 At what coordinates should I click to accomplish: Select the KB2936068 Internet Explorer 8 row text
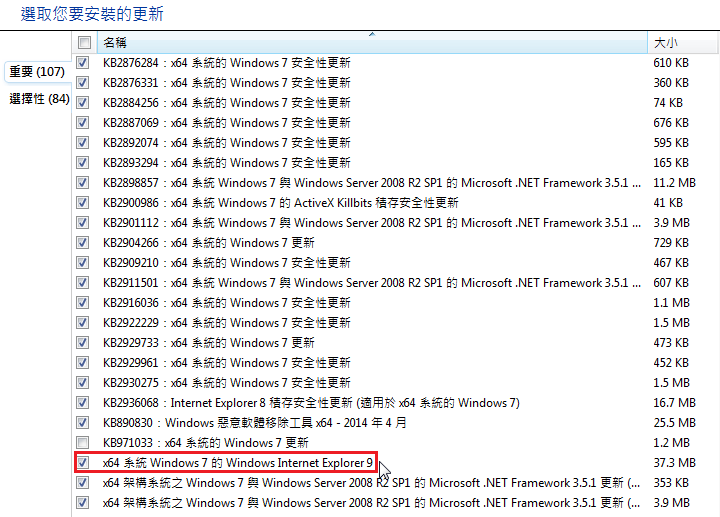311,403
